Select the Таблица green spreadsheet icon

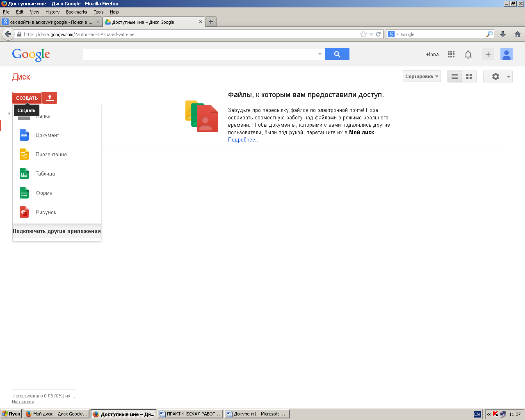pyautogui.click(x=24, y=173)
